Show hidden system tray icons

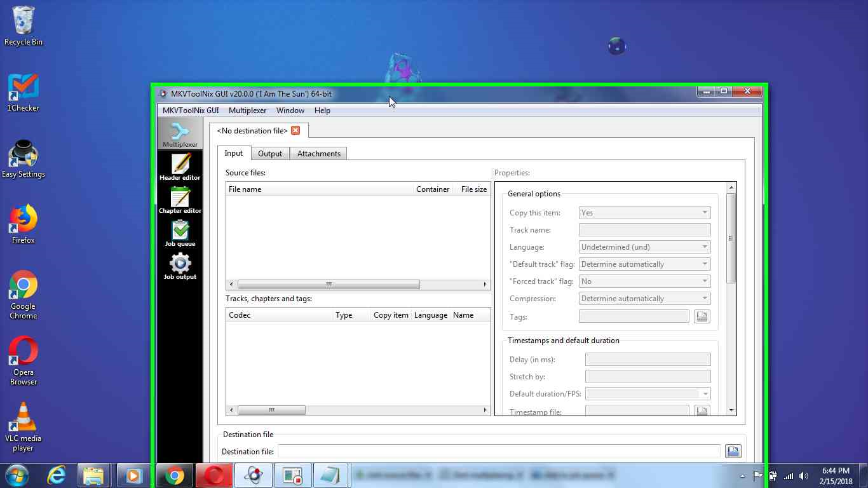(742, 476)
